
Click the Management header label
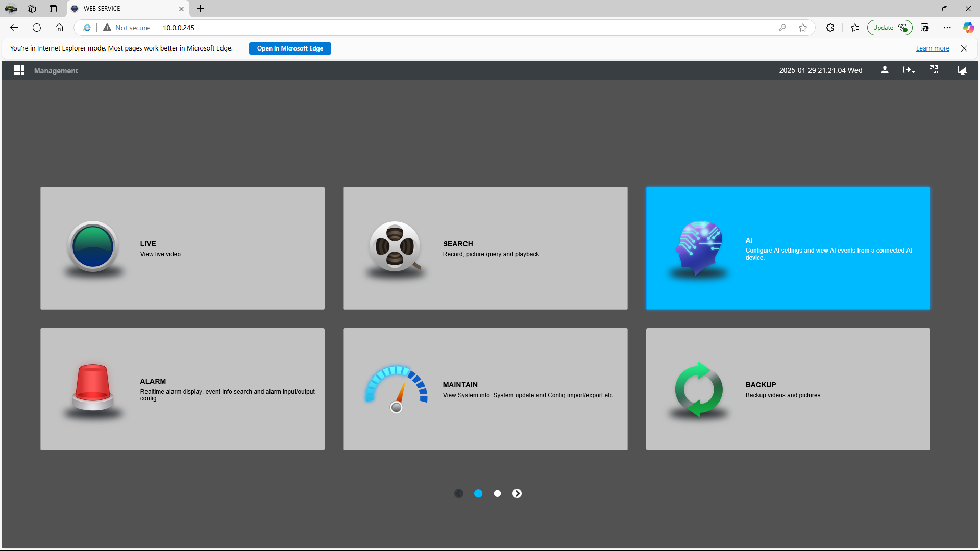56,71
